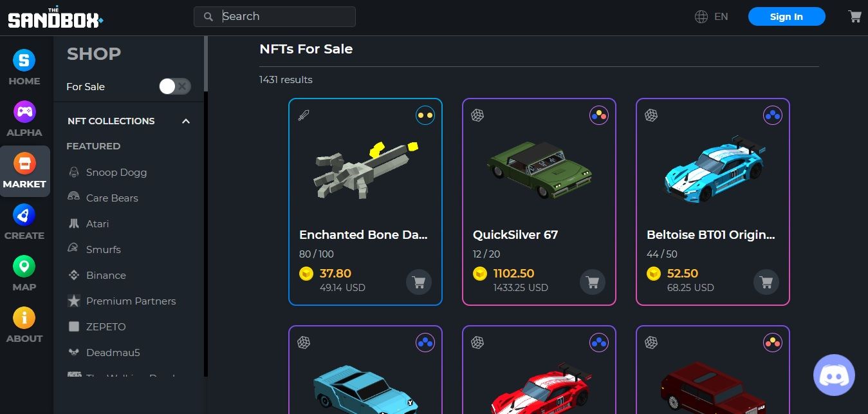Click the Sign In button
The height and width of the screenshot is (414, 868).
pyautogui.click(x=786, y=17)
